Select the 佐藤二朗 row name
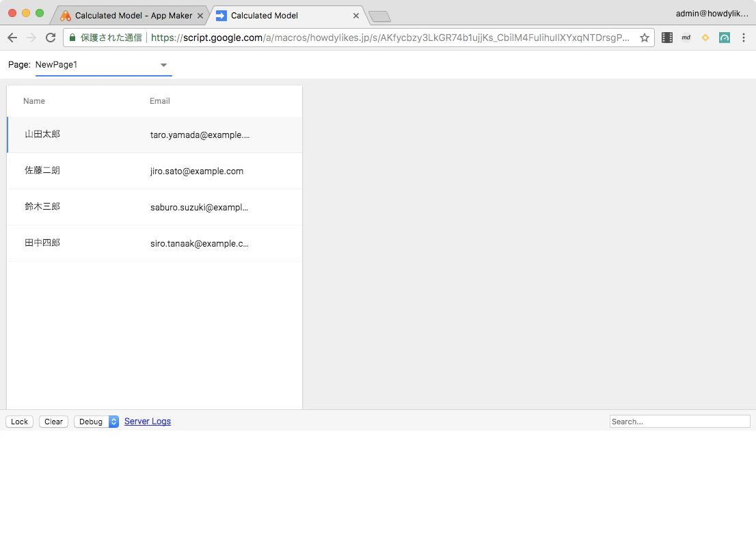The height and width of the screenshot is (535, 756). point(42,170)
